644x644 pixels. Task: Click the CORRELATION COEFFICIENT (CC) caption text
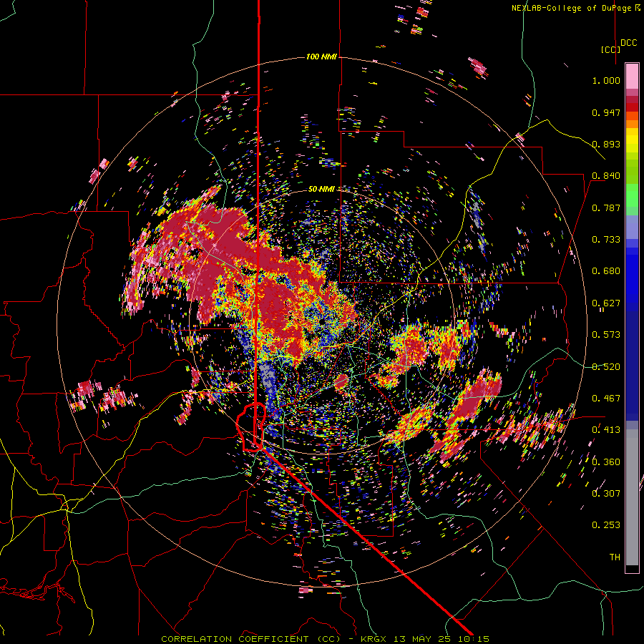[x=250, y=639]
